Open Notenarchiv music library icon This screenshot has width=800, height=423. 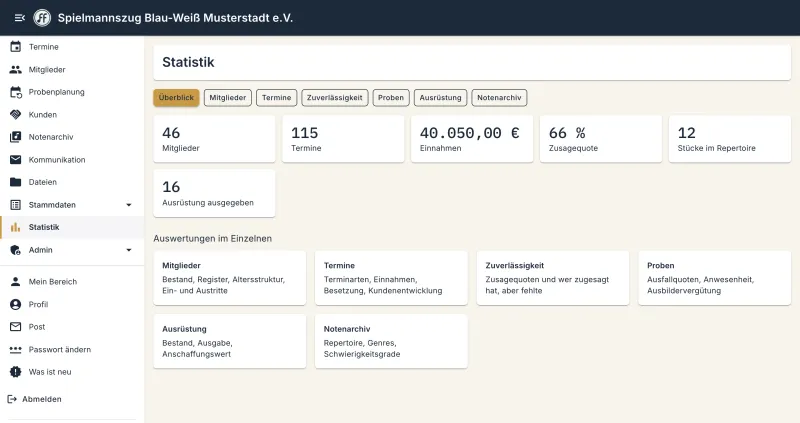point(16,137)
